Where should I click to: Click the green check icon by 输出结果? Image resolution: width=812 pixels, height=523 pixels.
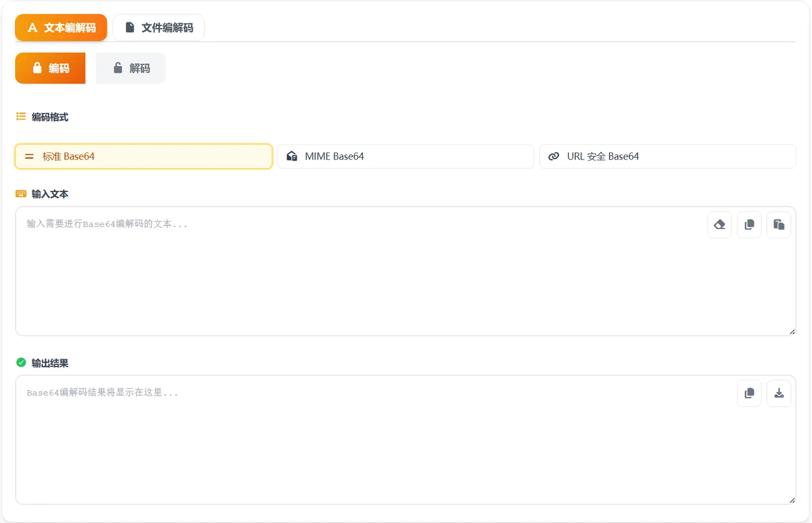(x=21, y=363)
